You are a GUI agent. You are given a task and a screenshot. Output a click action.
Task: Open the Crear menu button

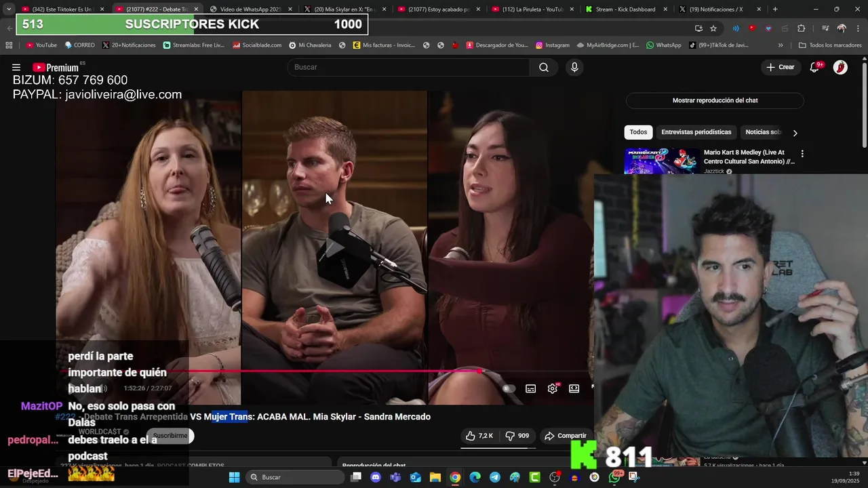tap(780, 67)
